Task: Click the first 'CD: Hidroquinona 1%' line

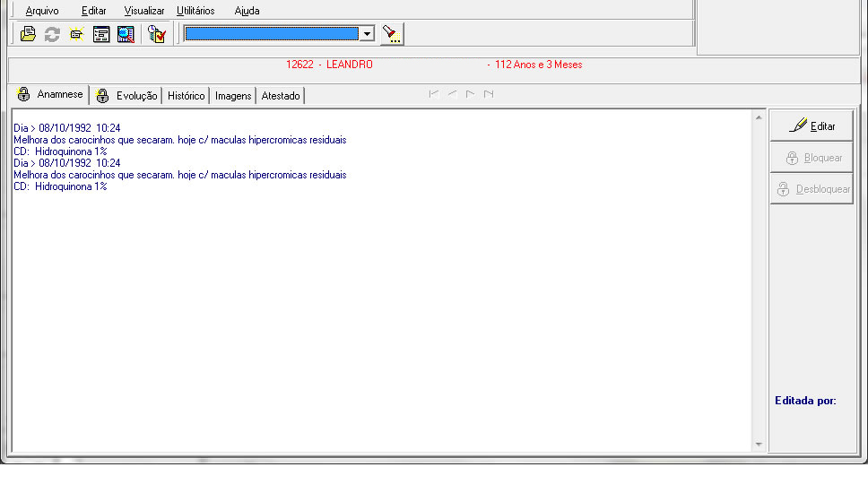Action: coord(60,151)
